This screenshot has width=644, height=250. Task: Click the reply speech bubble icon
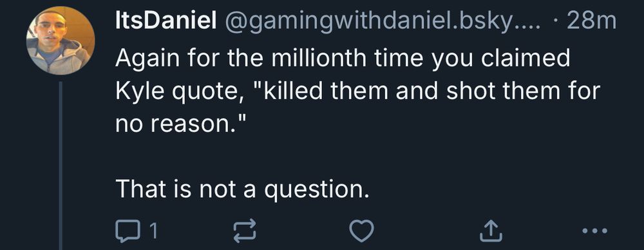[x=128, y=231]
